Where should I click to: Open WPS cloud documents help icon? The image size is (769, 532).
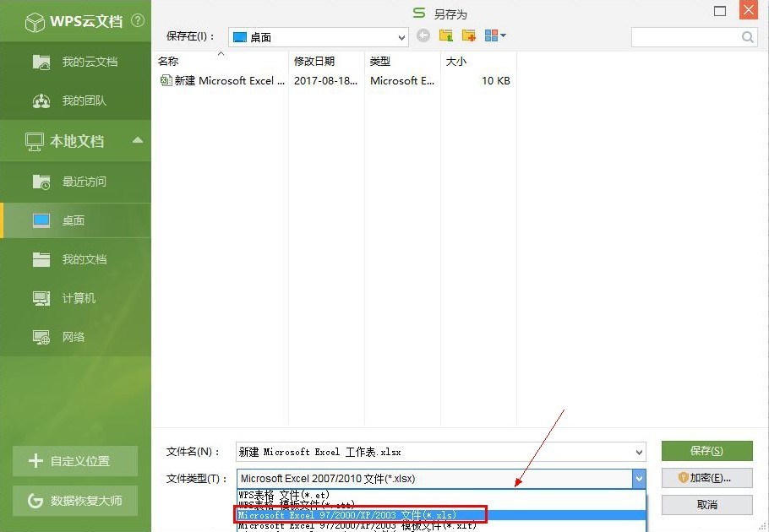pyautogui.click(x=138, y=20)
